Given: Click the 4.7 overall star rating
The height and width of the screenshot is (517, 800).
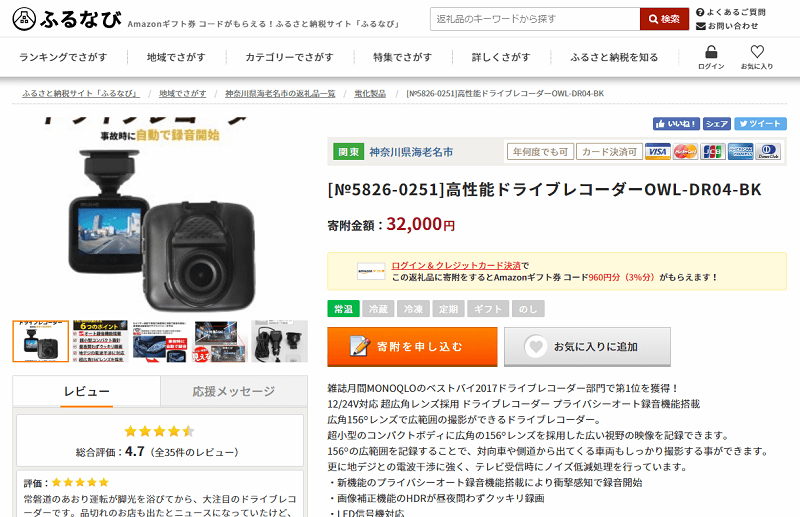Looking at the screenshot, I should coord(160,431).
